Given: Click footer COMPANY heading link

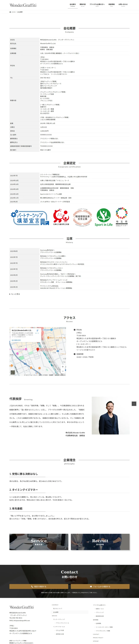Looking at the screenshot, I should coord(55,605).
